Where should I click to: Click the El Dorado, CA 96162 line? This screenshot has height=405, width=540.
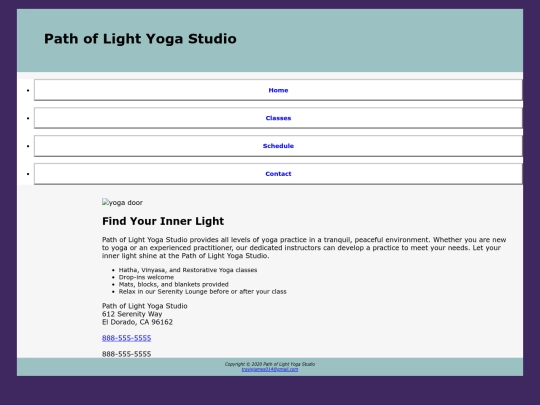pos(137,322)
